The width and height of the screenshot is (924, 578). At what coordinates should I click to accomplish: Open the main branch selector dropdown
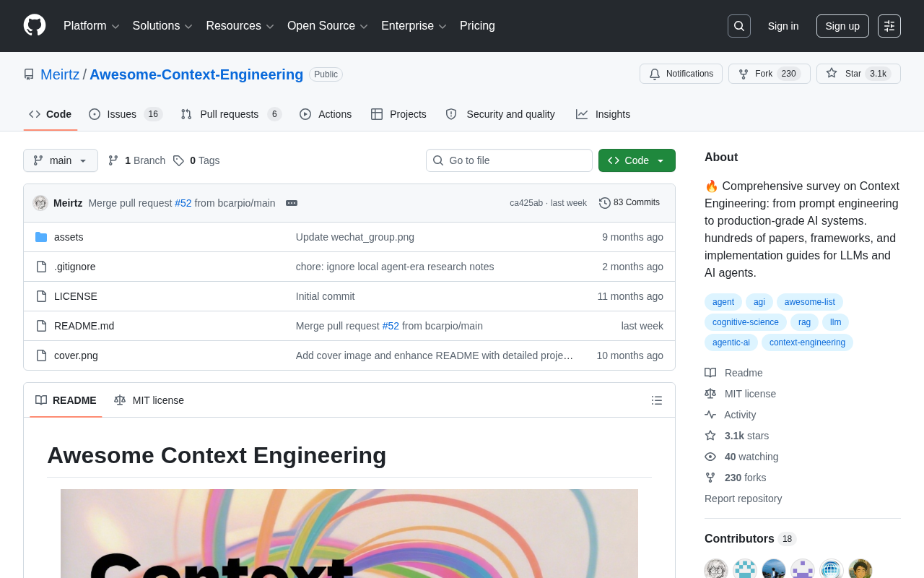click(x=61, y=160)
